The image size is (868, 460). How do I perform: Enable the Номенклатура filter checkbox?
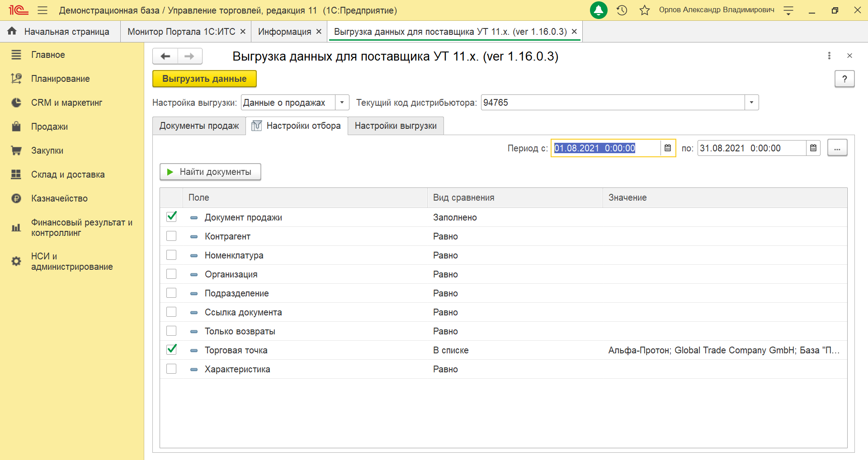[x=171, y=255]
